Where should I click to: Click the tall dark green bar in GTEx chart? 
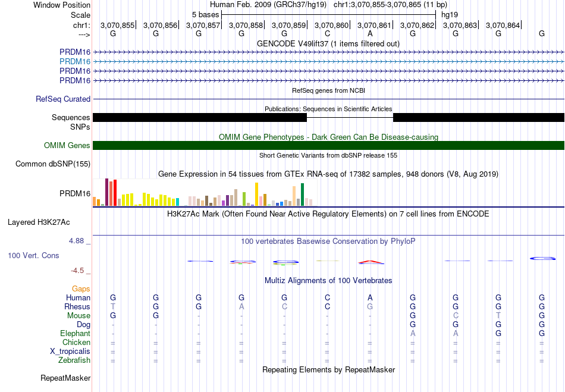click(302, 195)
